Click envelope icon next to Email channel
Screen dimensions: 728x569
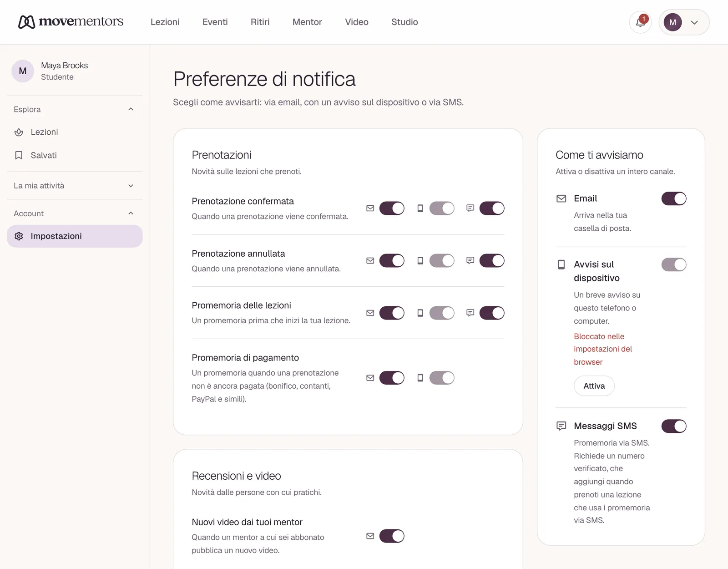tap(561, 198)
